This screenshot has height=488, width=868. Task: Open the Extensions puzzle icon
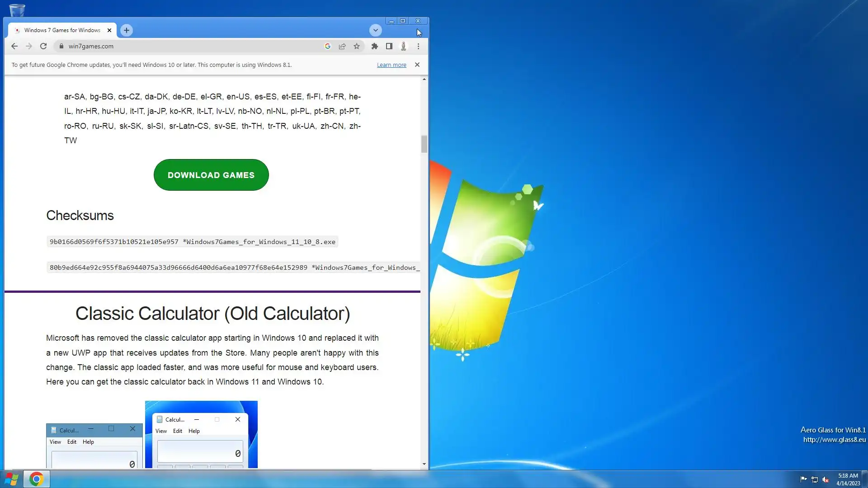point(374,46)
